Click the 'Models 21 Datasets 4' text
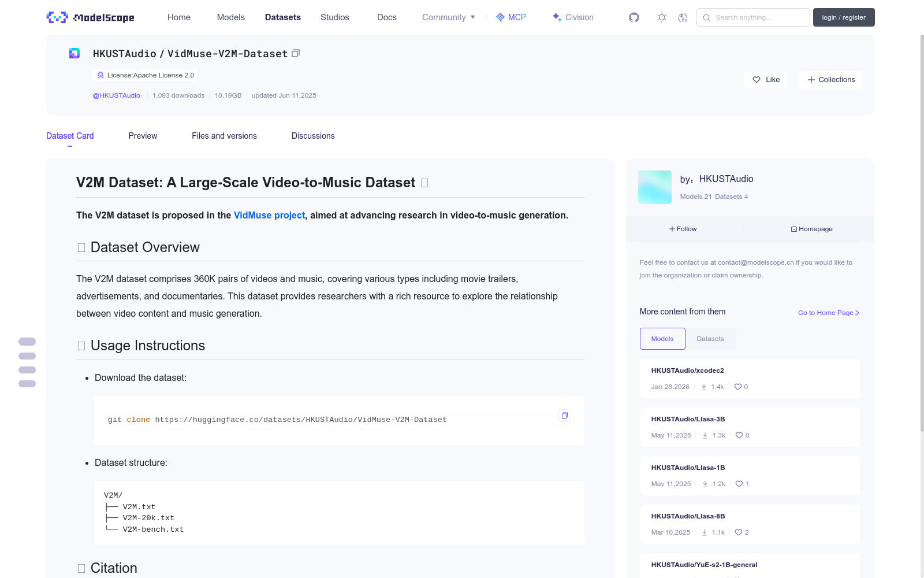 pyautogui.click(x=714, y=197)
